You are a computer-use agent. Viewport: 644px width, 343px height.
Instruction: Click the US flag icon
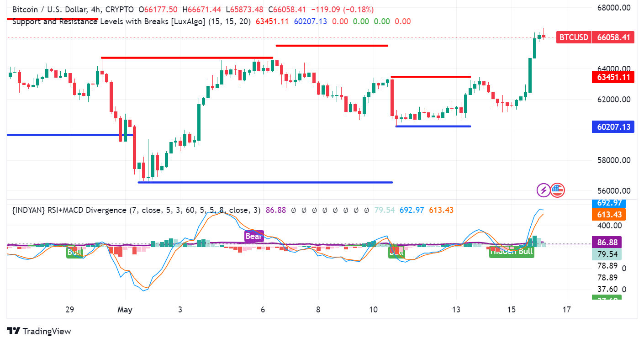[558, 190]
